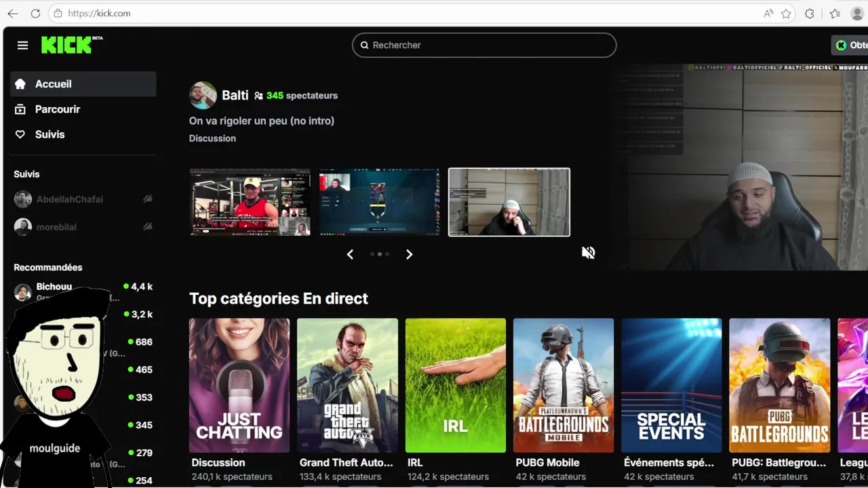Click the 345 spectateurs viewer count

click(x=302, y=96)
